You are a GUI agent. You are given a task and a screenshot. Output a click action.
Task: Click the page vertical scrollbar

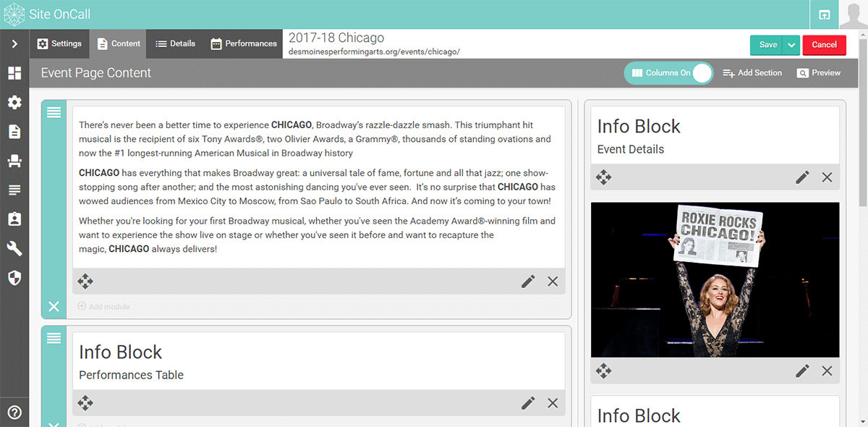pyautogui.click(x=862, y=123)
